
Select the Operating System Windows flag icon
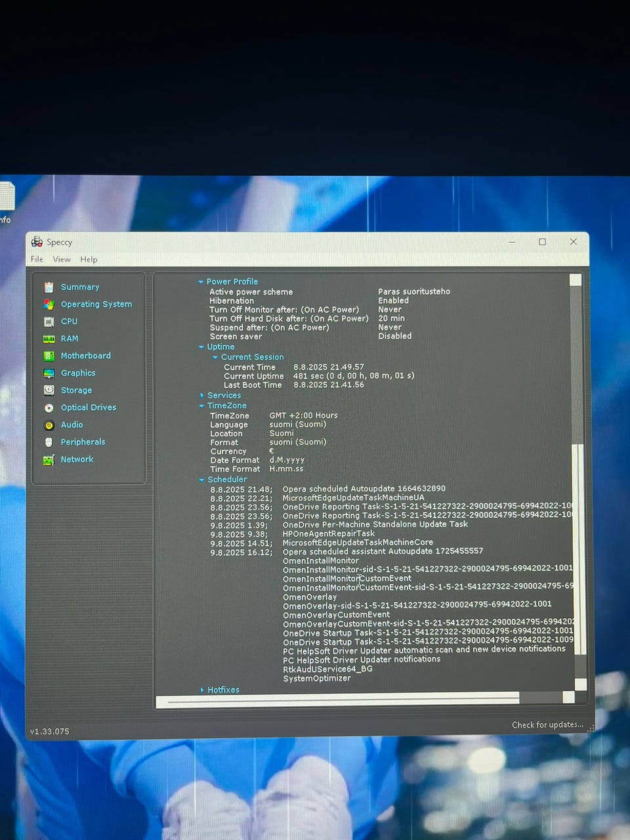[49, 304]
